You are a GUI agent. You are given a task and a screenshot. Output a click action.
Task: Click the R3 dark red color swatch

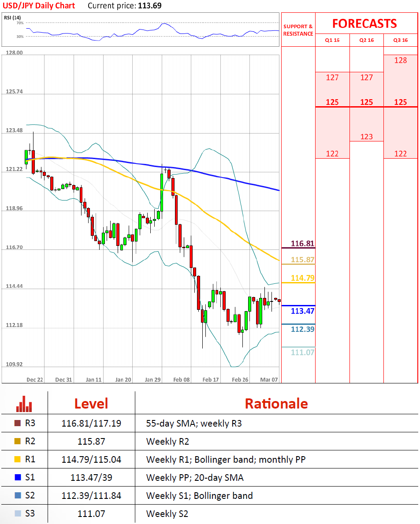[x=18, y=423]
